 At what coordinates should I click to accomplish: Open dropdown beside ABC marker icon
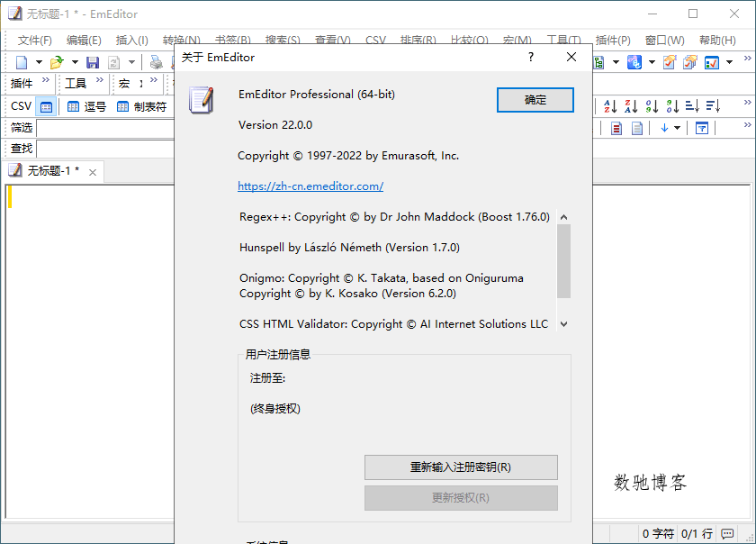[x=652, y=62]
